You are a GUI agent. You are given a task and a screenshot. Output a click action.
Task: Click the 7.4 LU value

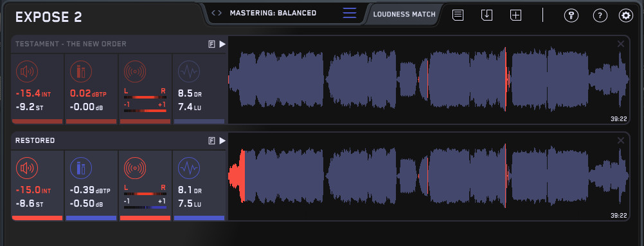190,108
